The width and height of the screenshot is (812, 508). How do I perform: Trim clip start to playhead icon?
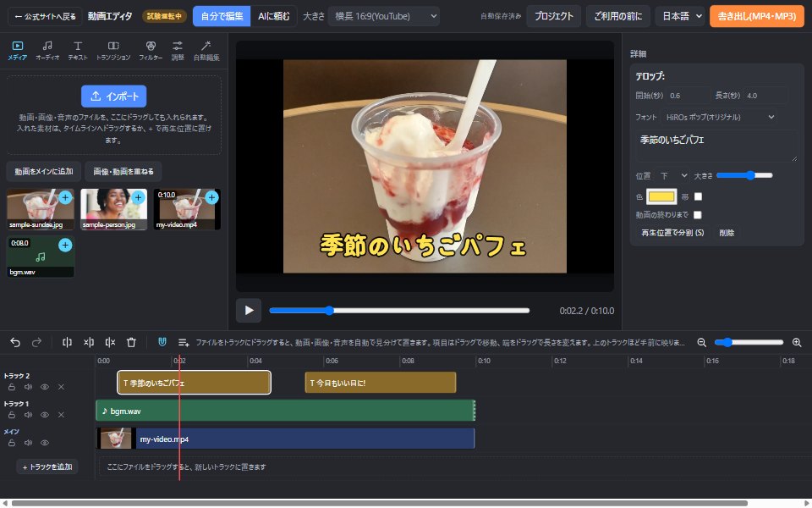pos(89,342)
